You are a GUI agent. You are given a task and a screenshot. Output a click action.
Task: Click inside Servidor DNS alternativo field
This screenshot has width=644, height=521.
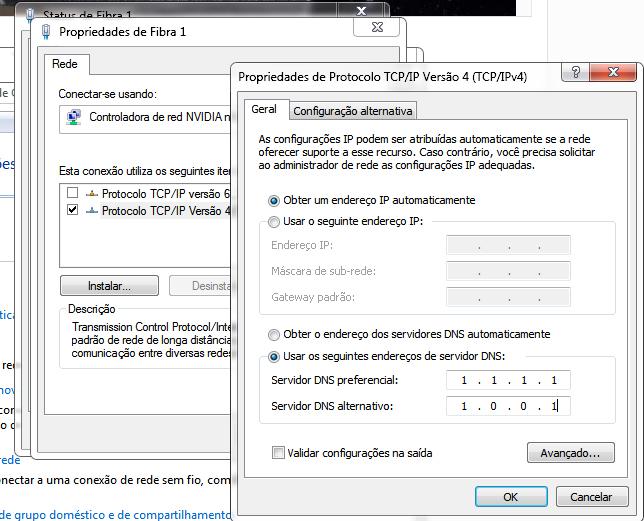tap(508, 406)
